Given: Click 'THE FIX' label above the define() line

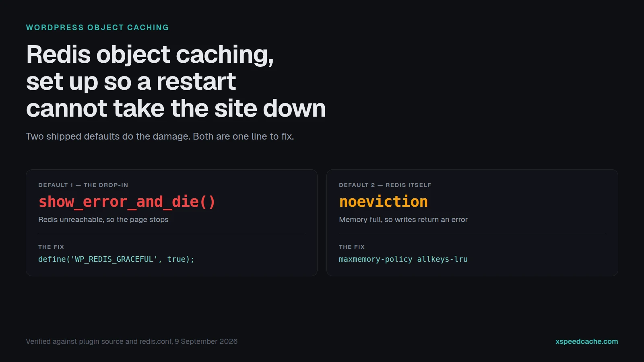Looking at the screenshot, I should (51, 247).
